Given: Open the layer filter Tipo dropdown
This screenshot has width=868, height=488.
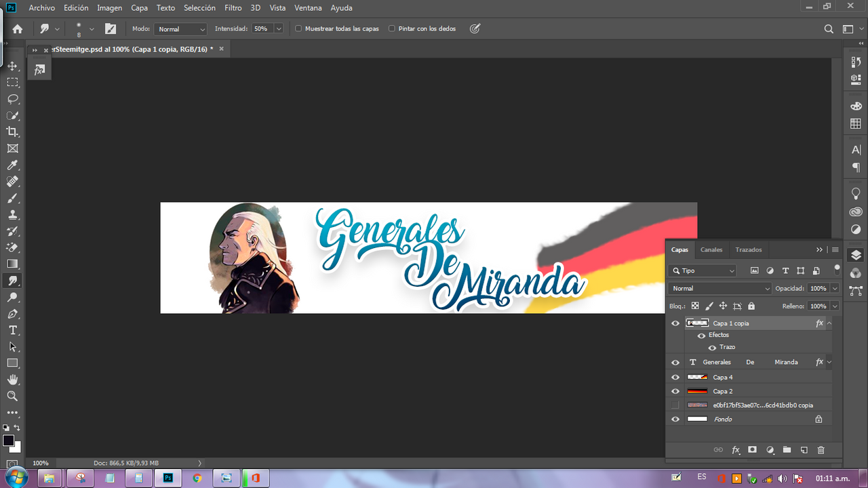Looking at the screenshot, I should [702, 270].
